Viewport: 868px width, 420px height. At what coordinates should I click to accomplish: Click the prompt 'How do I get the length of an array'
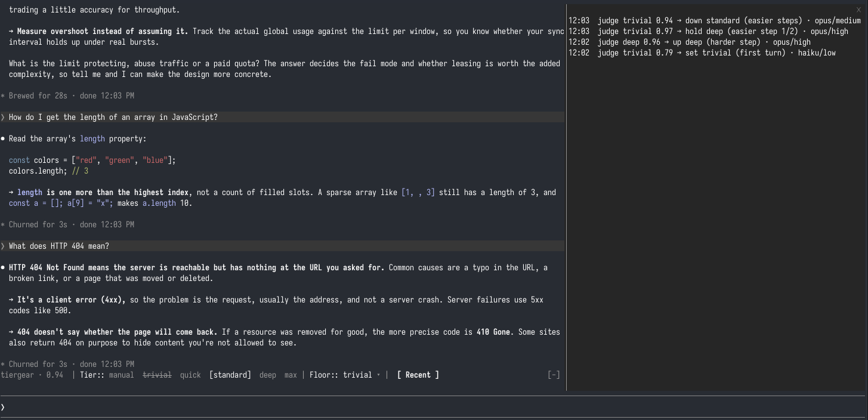[x=282, y=117]
